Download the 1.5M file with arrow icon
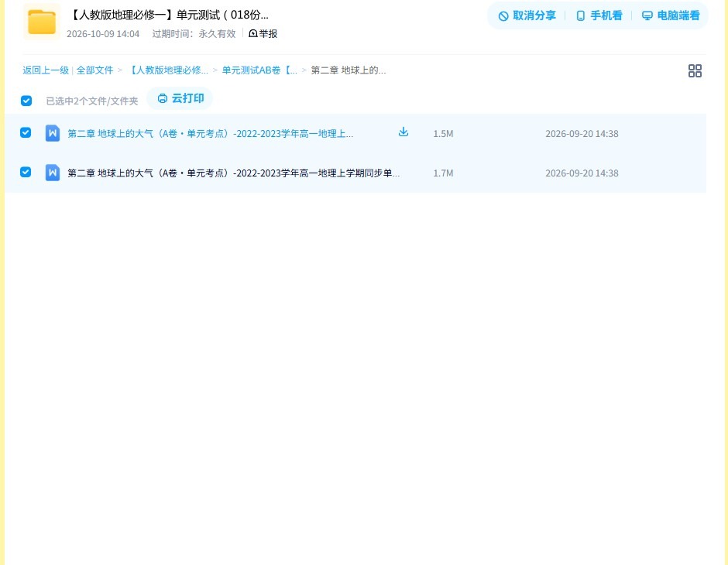The height and width of the screenshot is (565, 728). coord(403,132)
